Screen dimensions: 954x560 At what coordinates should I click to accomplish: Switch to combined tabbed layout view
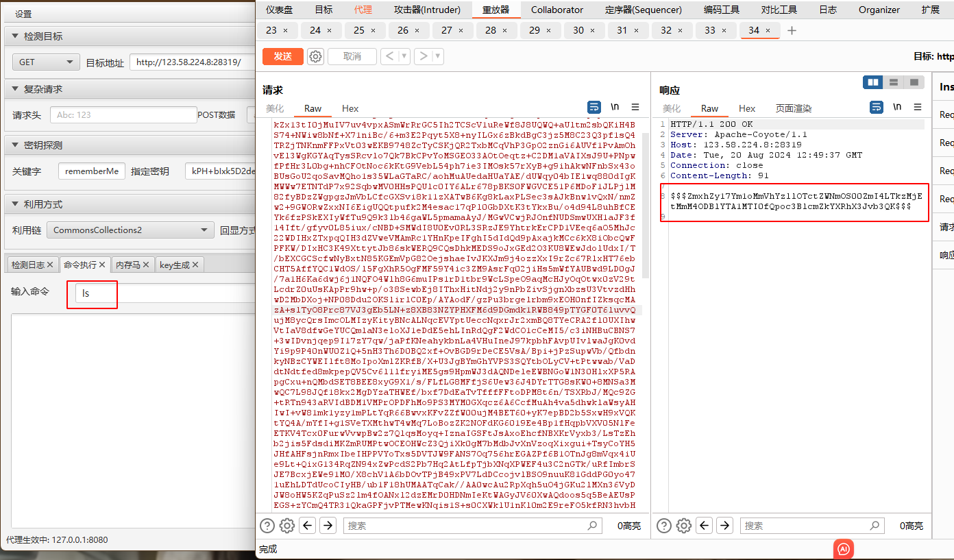[x=914, y=82]
